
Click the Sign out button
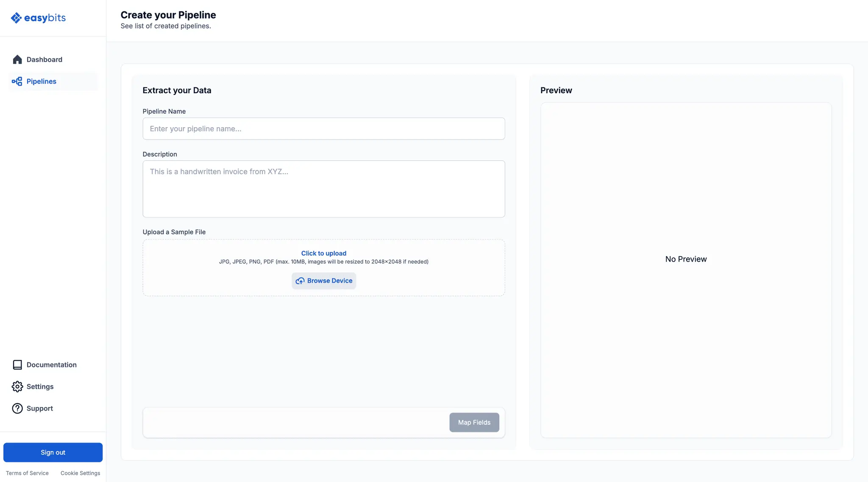coord(53,452)
